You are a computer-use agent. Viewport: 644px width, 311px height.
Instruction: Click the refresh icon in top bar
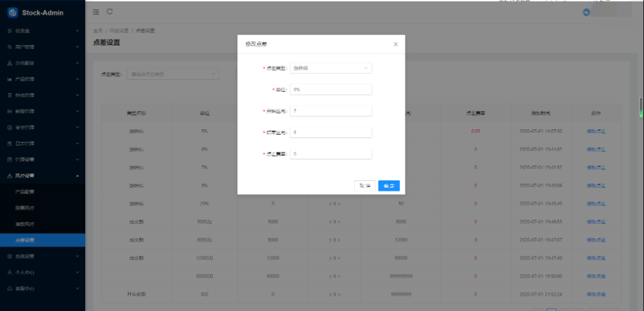pyautogui.click(x=110, y=12)
